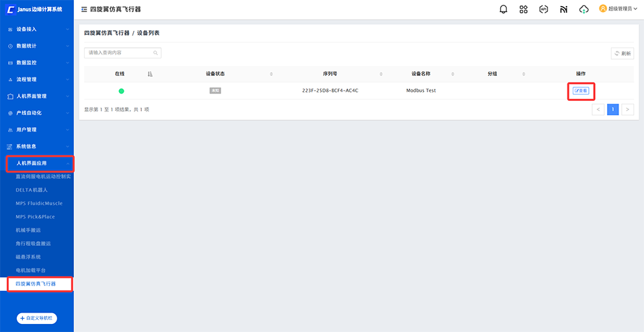This screenshot has width=644, height=332.
Task: Open the DELTA机器人 sidebar item
Action: (32, 190)
